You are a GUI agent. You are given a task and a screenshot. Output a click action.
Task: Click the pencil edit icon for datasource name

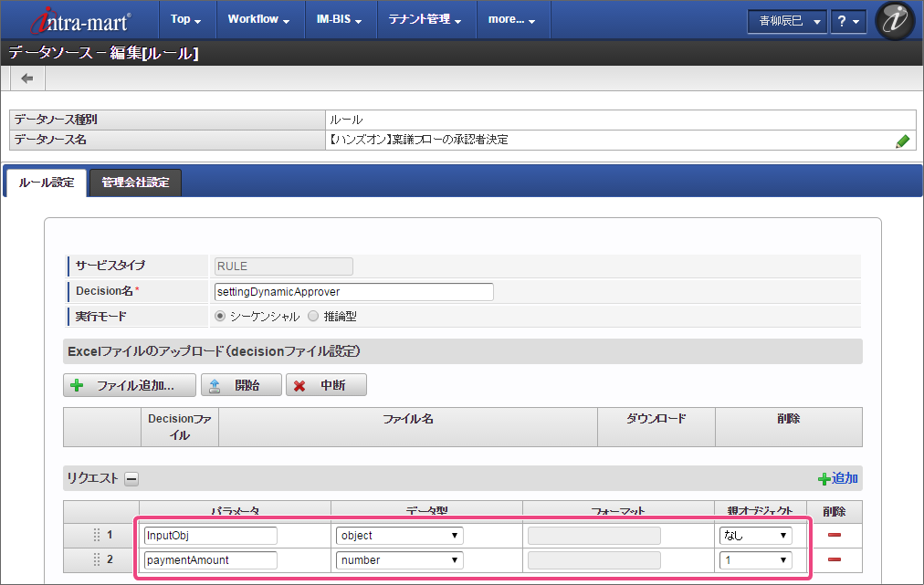902,141
